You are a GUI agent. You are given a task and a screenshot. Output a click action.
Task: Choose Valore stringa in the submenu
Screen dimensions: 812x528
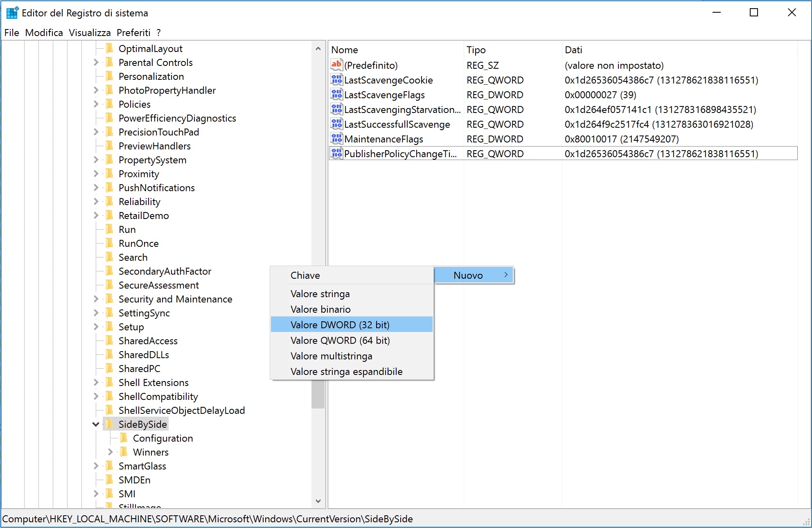[352, 294]
